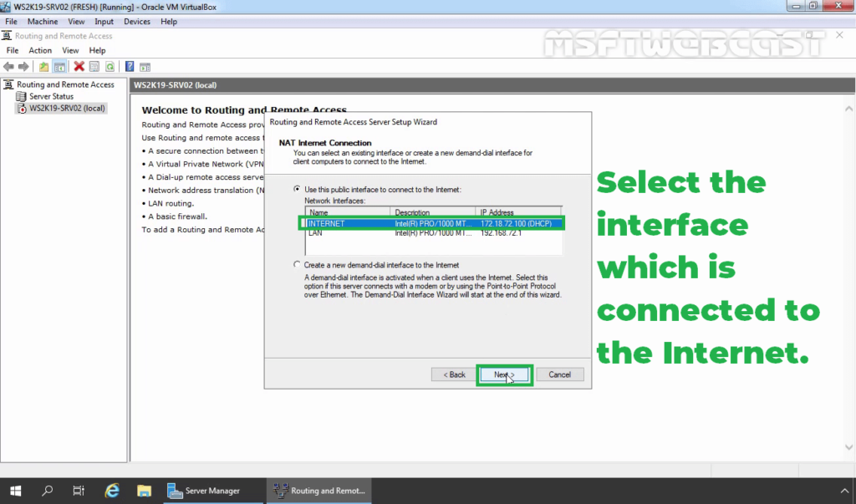The image size is (856, 504).
Task: Toggle Show/Hide Console Tree toolbar icon
Action: click(59, 67)
